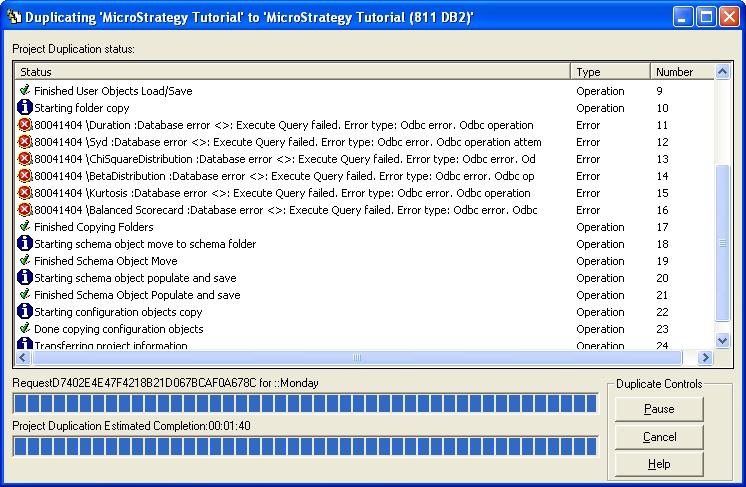The height and width of the screenshot is (487, 746).
Task: Click the vertical scrollbar down arrow
Action: click(722, 341)
